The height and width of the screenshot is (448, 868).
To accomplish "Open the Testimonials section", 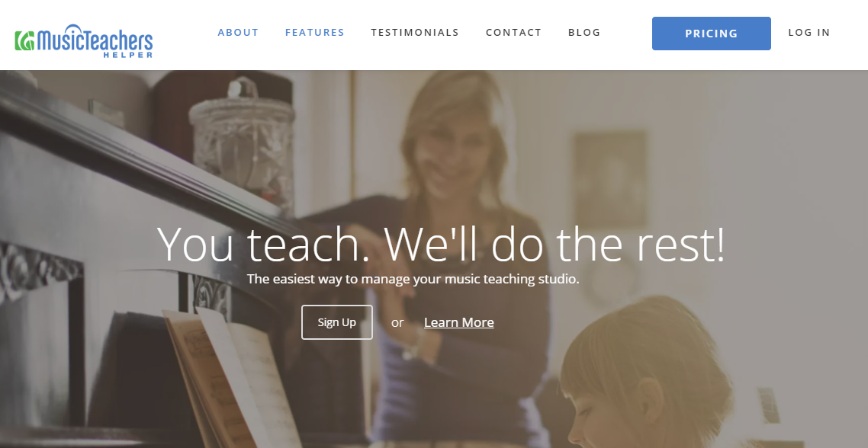I will [x=415, y=33].
